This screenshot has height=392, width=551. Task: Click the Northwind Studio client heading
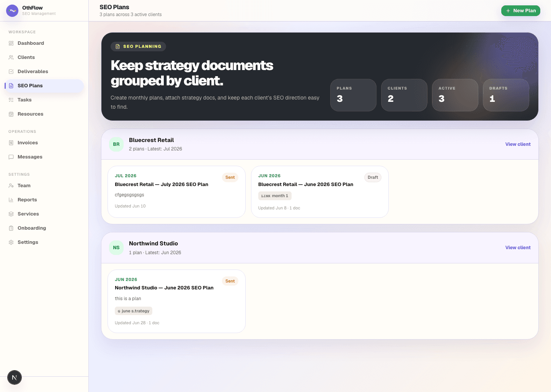tap(153, 243)
